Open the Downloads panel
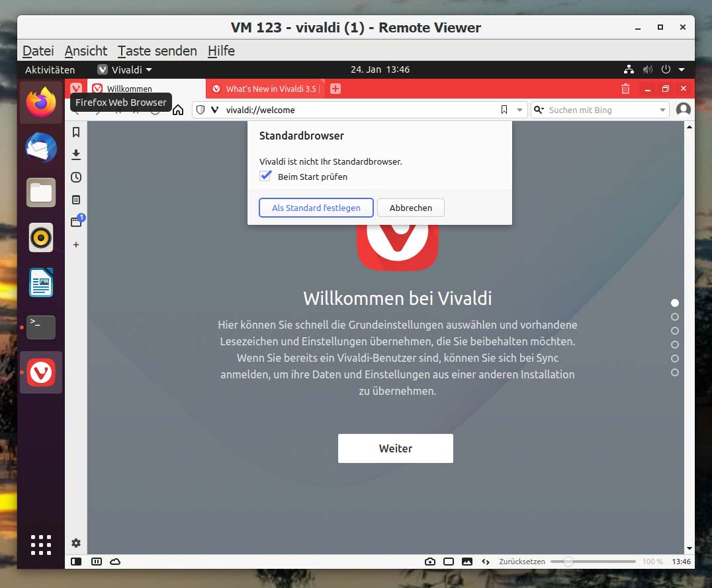This screenshot has width=712, height=588. tap(76, 154)
